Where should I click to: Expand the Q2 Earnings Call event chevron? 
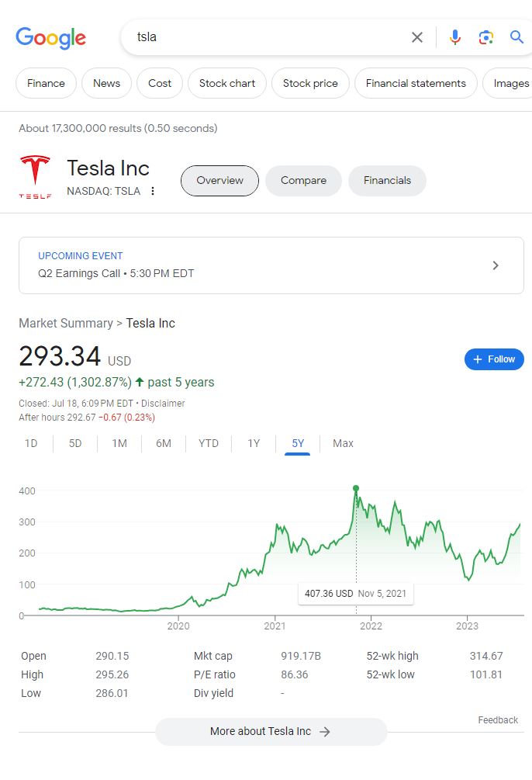click(x=495, y=265)
